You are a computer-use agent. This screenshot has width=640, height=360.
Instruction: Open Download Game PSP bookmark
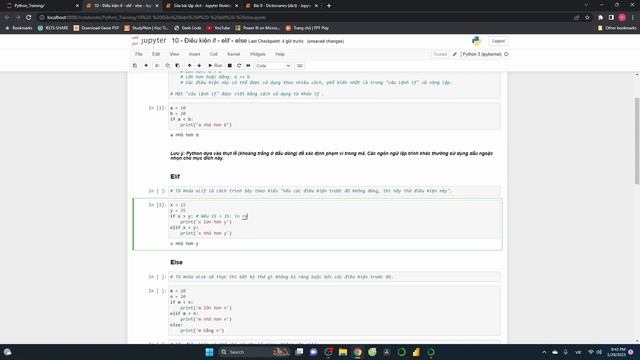click(x=96, y=28)
